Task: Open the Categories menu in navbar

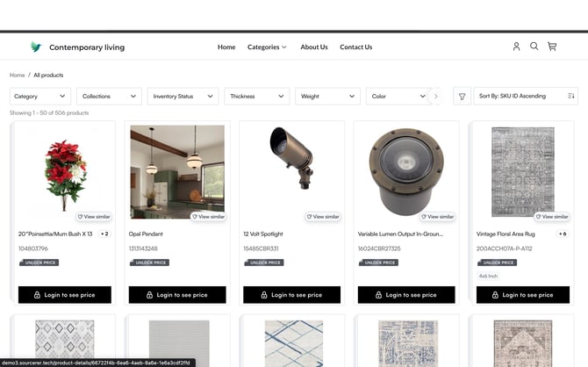Action: tap(267, 47)
